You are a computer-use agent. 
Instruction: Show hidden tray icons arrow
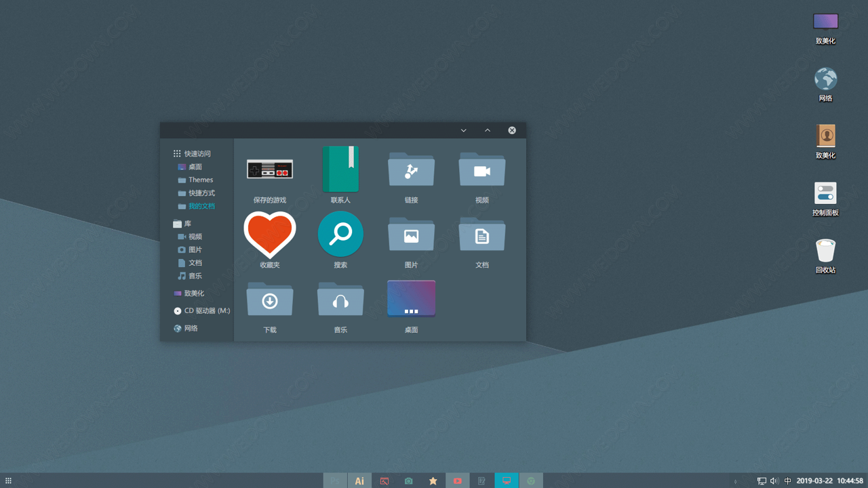click(x=735, y=481)
